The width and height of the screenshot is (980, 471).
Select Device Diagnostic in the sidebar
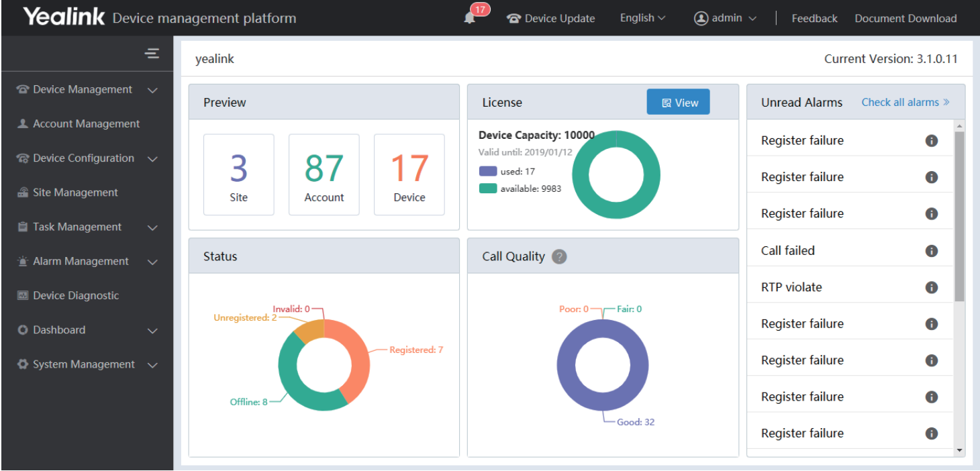(76, 295)
